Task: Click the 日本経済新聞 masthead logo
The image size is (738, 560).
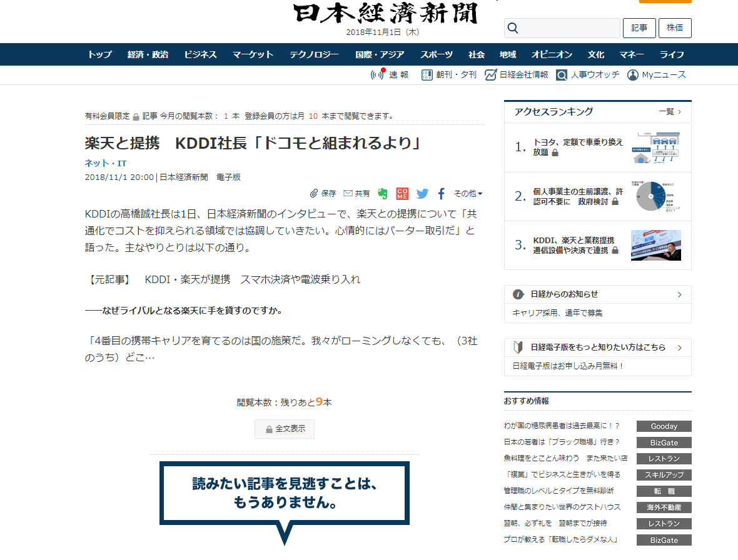Action: coord(385,13)
